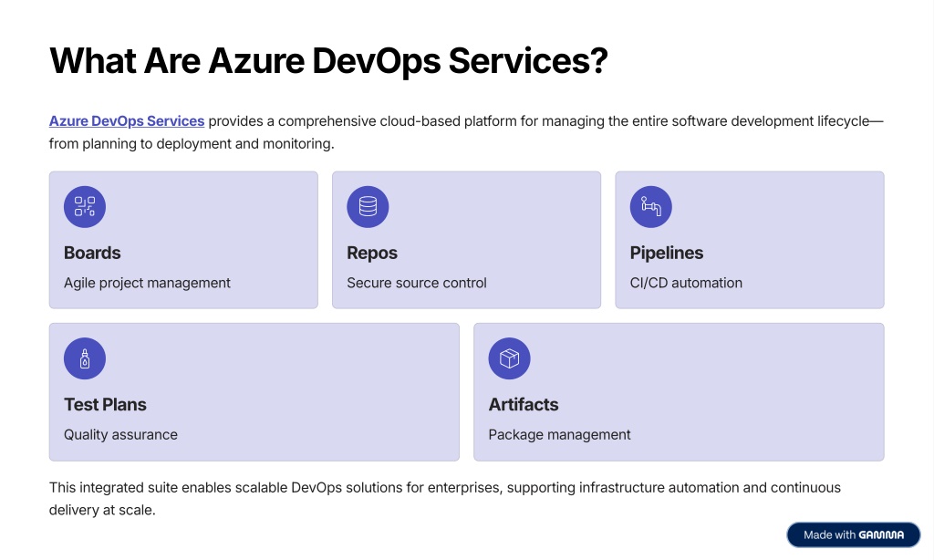934x560 pixels.
Task: Open the Azure DevOps Services link
Action: coord(126,121)
